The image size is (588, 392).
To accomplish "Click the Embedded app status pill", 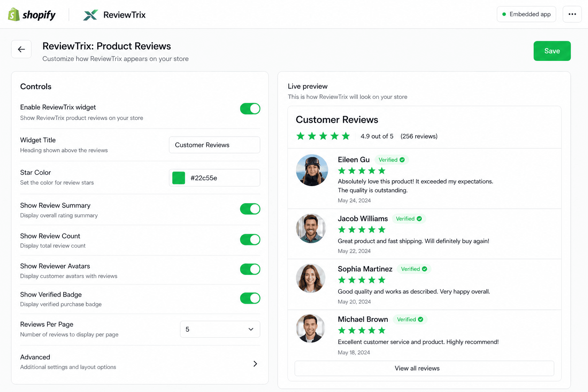I will tap(526, 14).
